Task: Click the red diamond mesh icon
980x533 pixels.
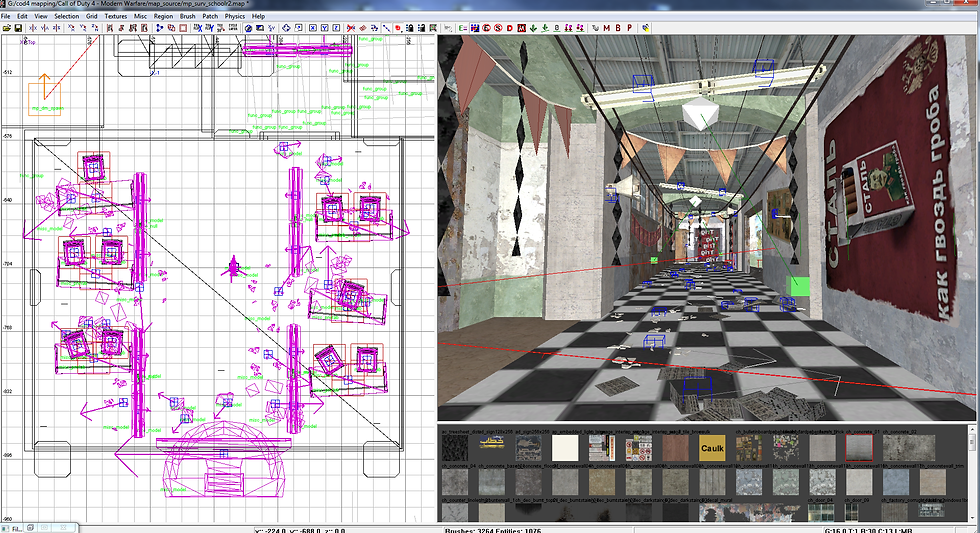Action: click(363, 28)
